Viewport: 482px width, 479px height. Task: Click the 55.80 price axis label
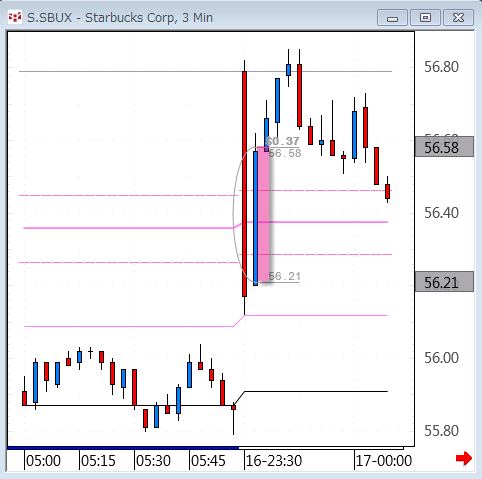tap(441, 431)
